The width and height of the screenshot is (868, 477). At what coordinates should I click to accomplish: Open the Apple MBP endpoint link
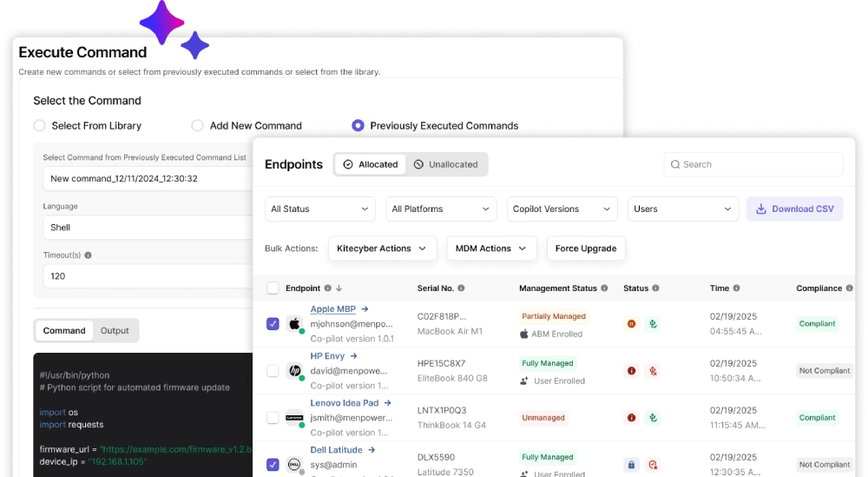click(x=332, y=309)
